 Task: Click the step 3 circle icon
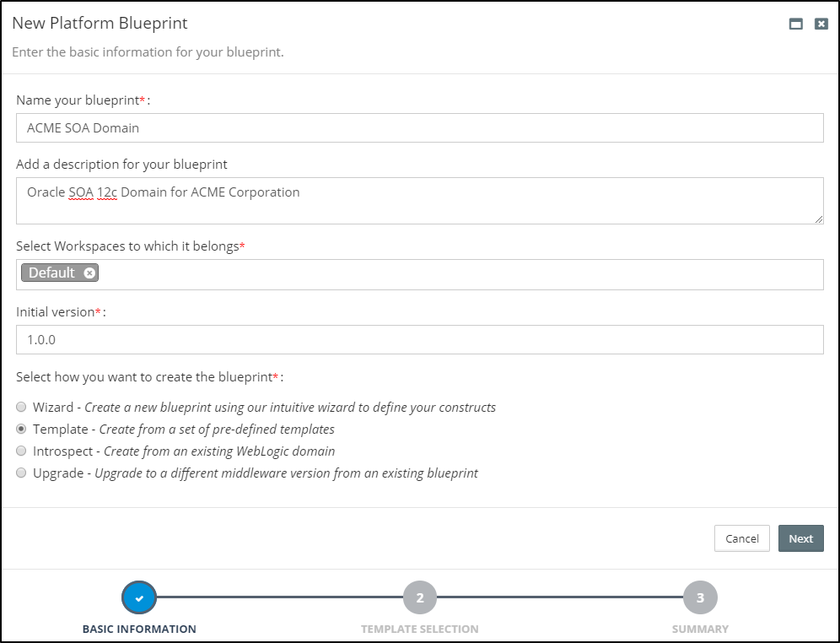(x=699, y=597)
